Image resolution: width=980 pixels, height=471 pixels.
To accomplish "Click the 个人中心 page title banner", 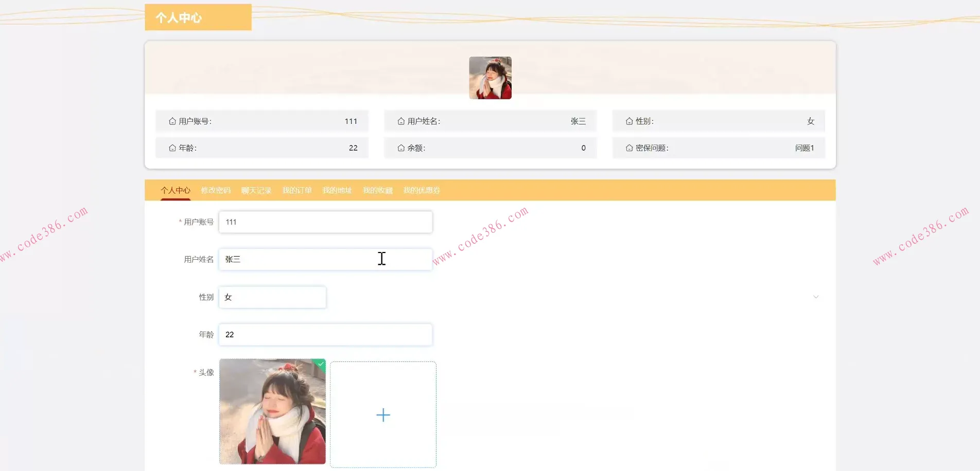I will coord(198,17).
